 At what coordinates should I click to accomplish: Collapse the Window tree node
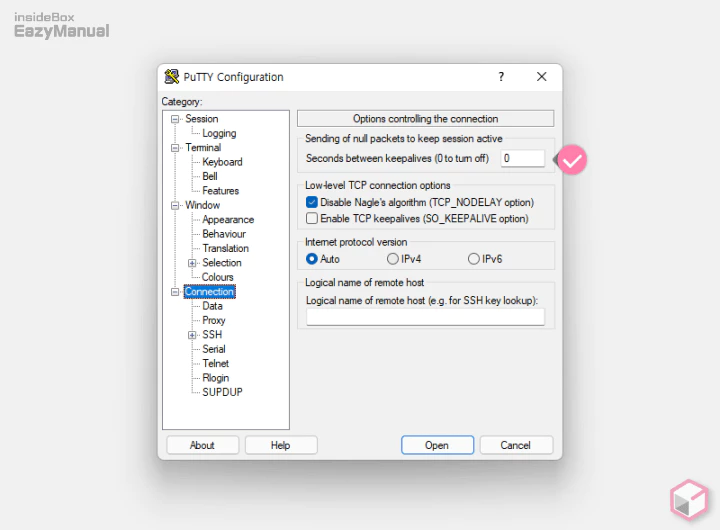175,205
